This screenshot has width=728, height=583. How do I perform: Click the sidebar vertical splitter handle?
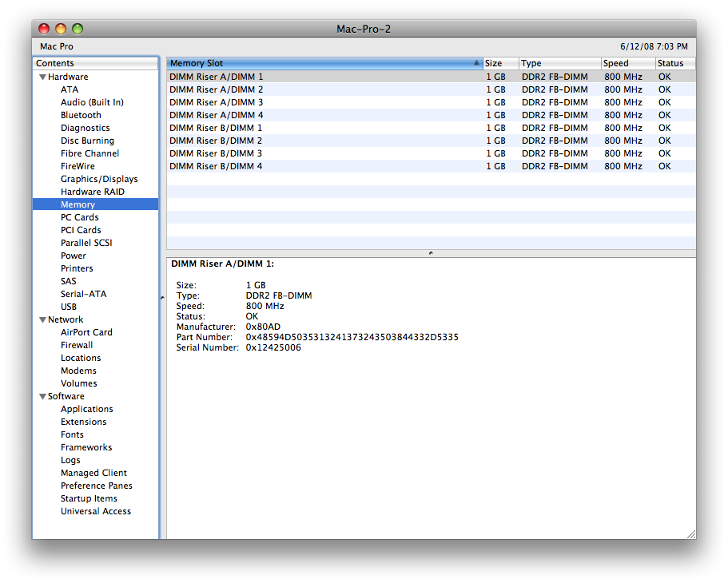pyautogui.click(x=162, y=298)
